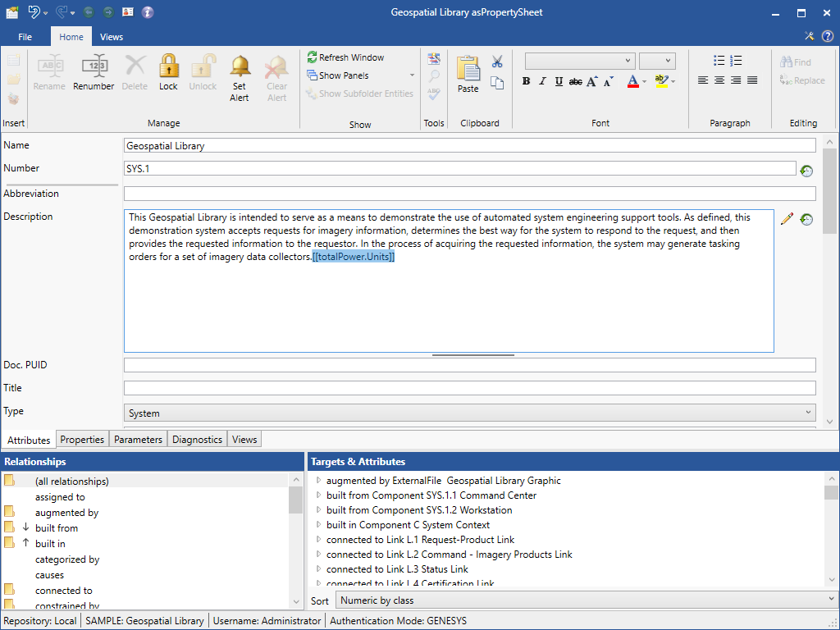
Task: Click the Set Alert bell icon
Action: pyautogui.click(x=240, y=66)
